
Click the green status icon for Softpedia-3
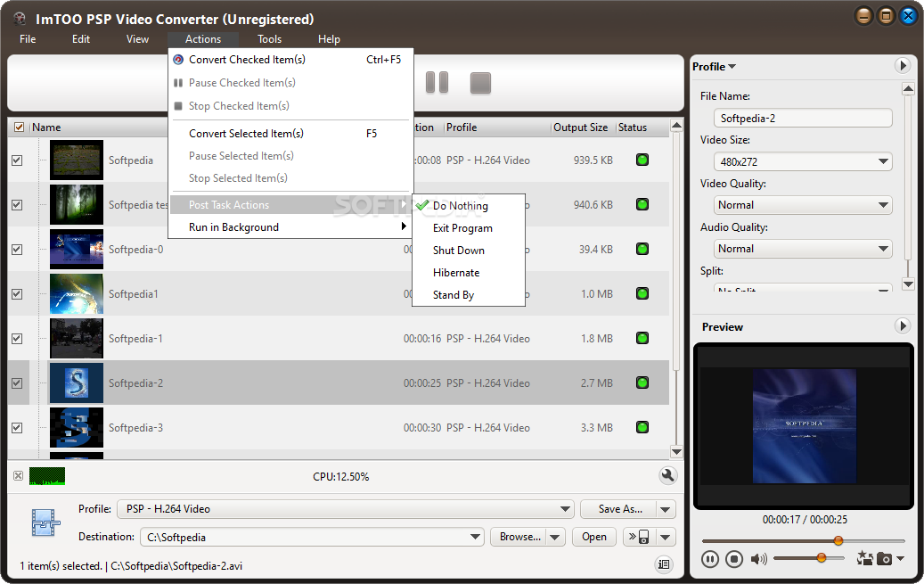click(x=642, y=427)
